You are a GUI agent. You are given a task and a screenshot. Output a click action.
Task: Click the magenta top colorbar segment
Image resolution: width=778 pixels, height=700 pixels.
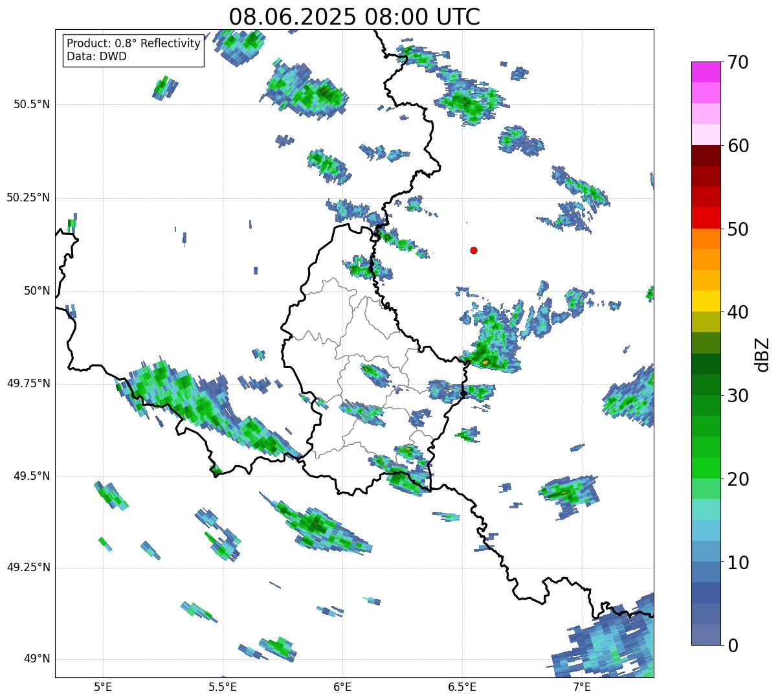(x=706, y=72)
